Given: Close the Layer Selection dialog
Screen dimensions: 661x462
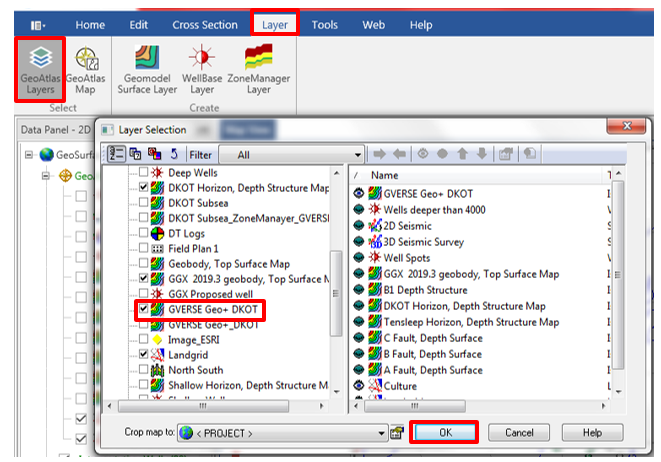Looking at the screenshot, I should click(x=626, y=126).
